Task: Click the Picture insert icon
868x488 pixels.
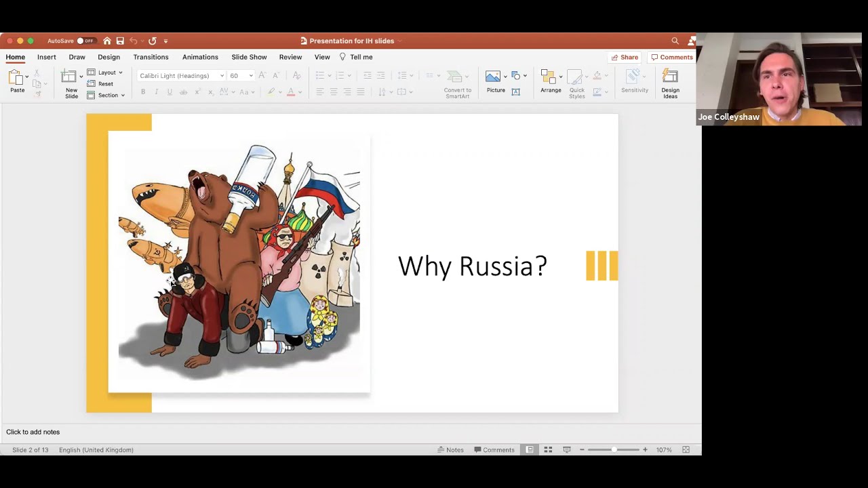Action: 493,77
